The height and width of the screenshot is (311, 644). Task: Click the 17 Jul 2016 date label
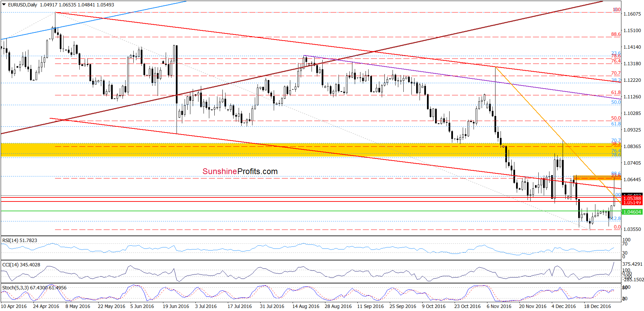(x=240, y=306)
